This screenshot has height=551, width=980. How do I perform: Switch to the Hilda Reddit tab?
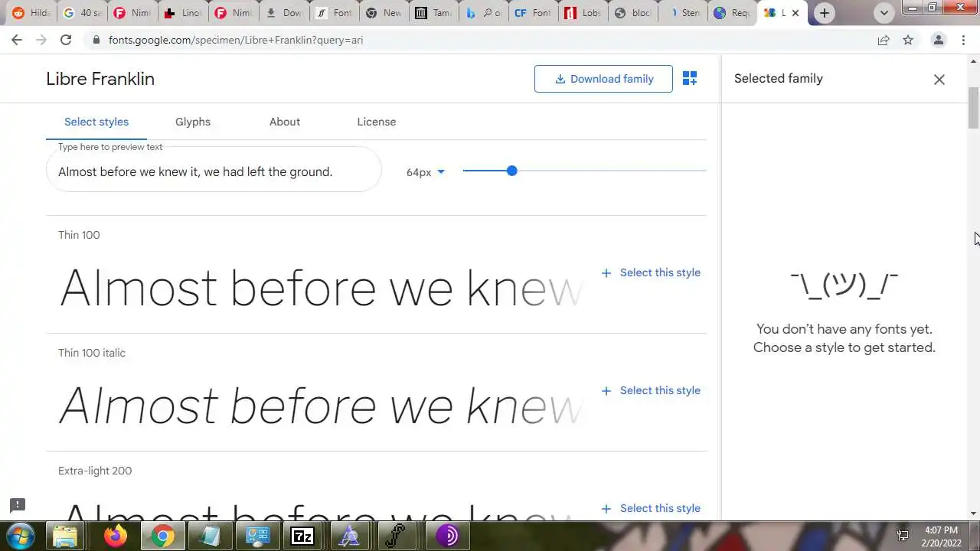point(31,13)
